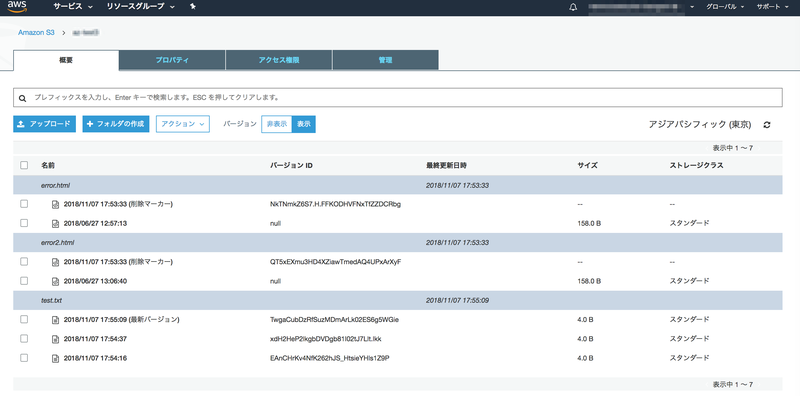Click version ID NkTNmkZ6S7.H.FFKODHVFNxTfZZDCRbg
The height and width of the screenshot is (396, 800).
[335, 204]
